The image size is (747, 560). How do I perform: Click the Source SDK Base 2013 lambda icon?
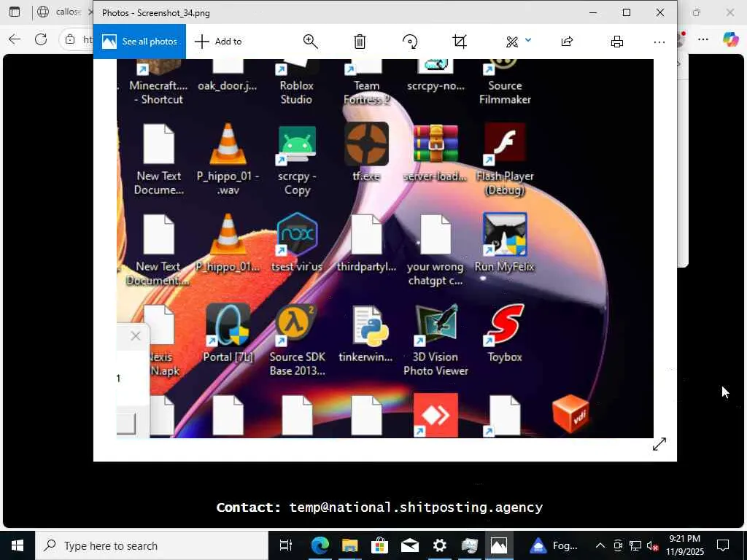coord(297,324)
